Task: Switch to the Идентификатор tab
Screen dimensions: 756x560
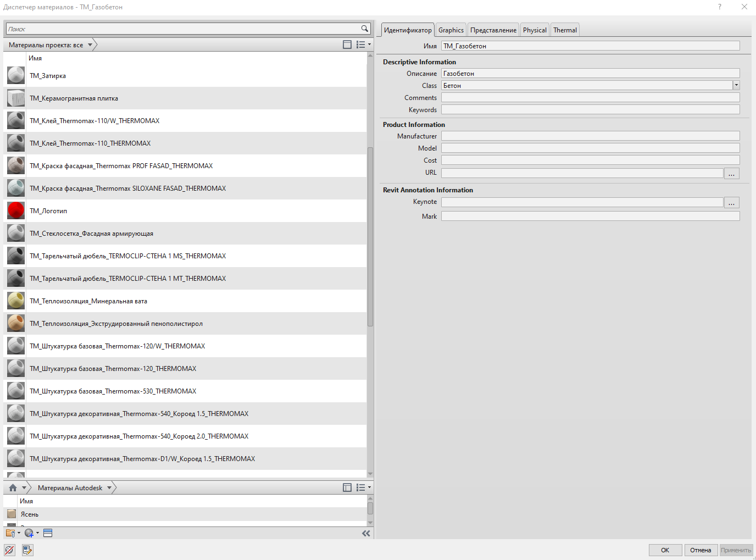Action: pyautogui.click(x=408, y=30)
